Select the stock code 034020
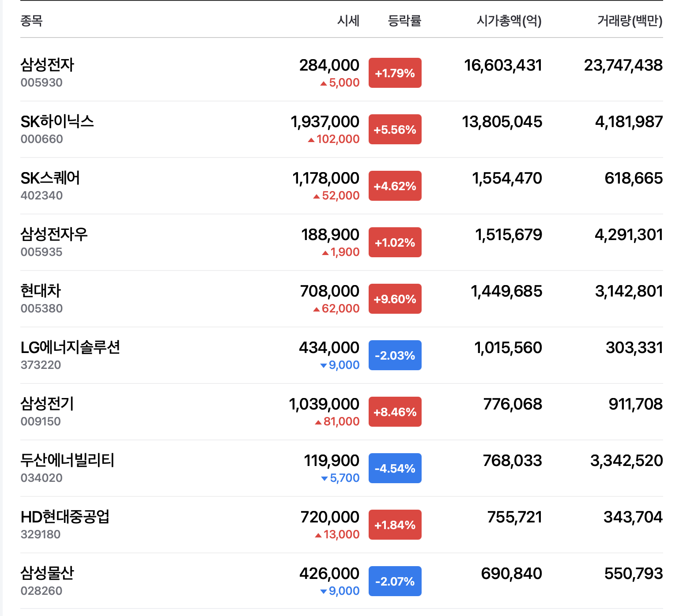Screen dimensions: 679x616 [x=41, y=478]
